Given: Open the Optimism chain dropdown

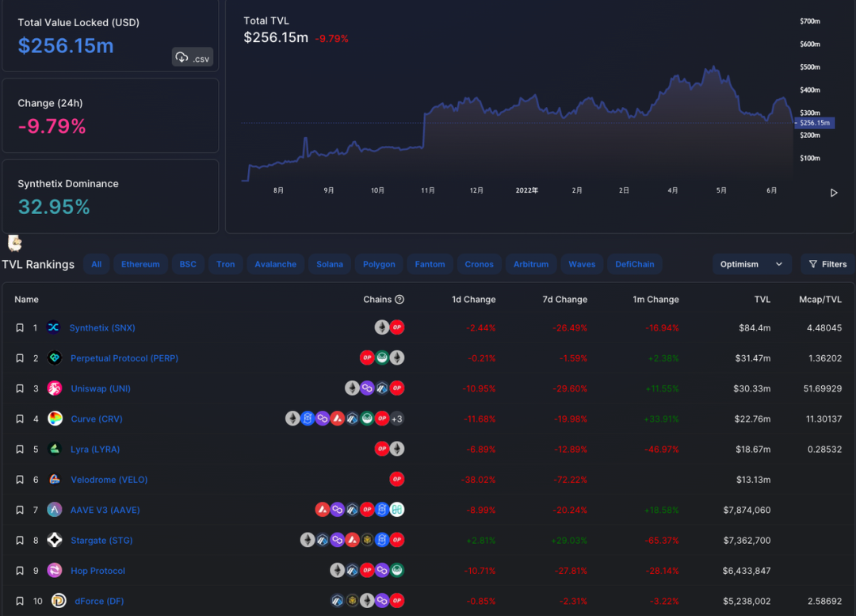Looking at the screenshot, I should point(751,264).
